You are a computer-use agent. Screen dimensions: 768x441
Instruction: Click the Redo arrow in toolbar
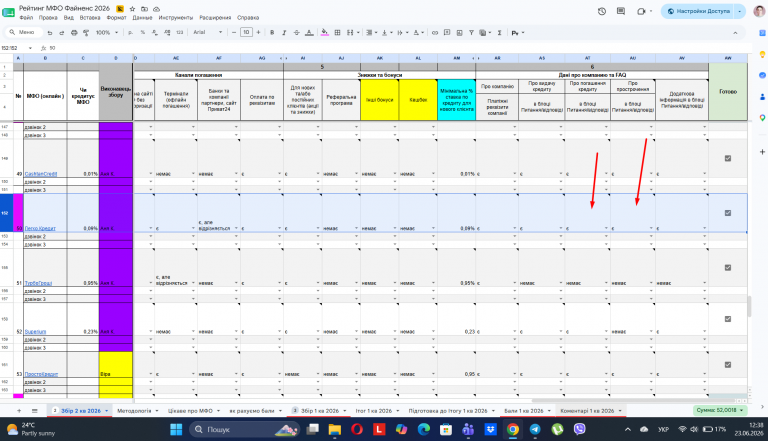point(62,33)
